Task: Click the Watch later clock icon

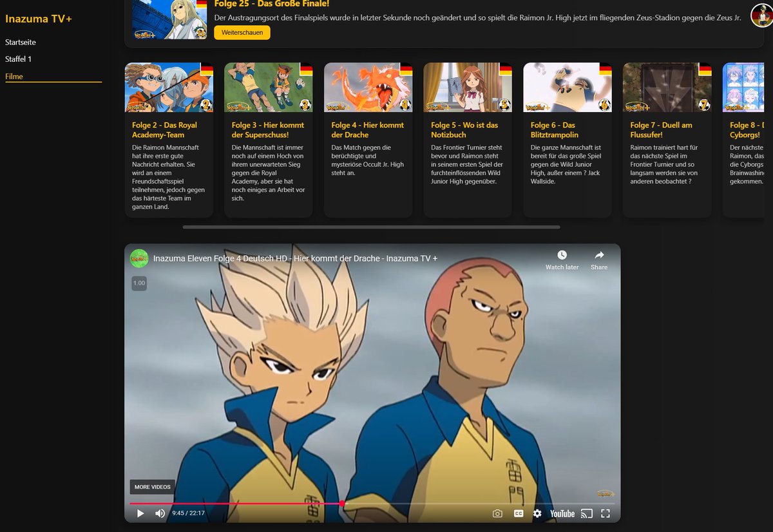Action: pyautogui.click(x=562, y=256)
